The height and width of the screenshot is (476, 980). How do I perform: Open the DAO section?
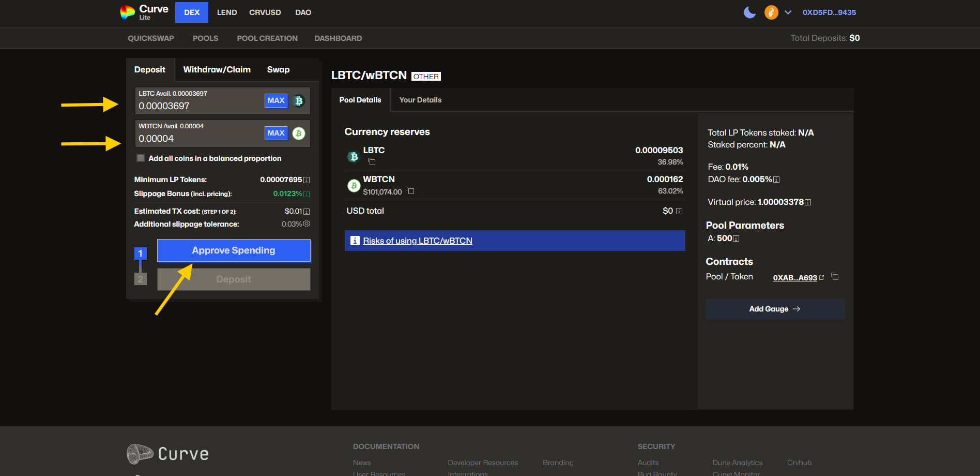click(x=303, y=12)
